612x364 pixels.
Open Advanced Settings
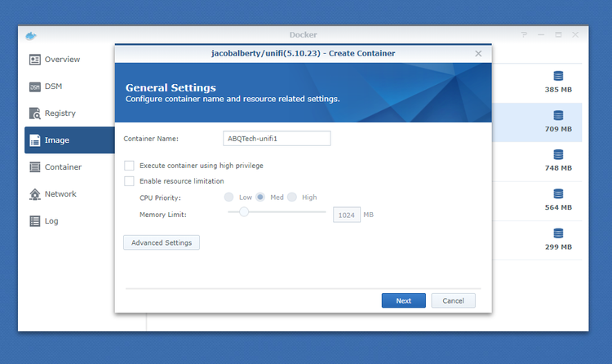pos(162,242)
